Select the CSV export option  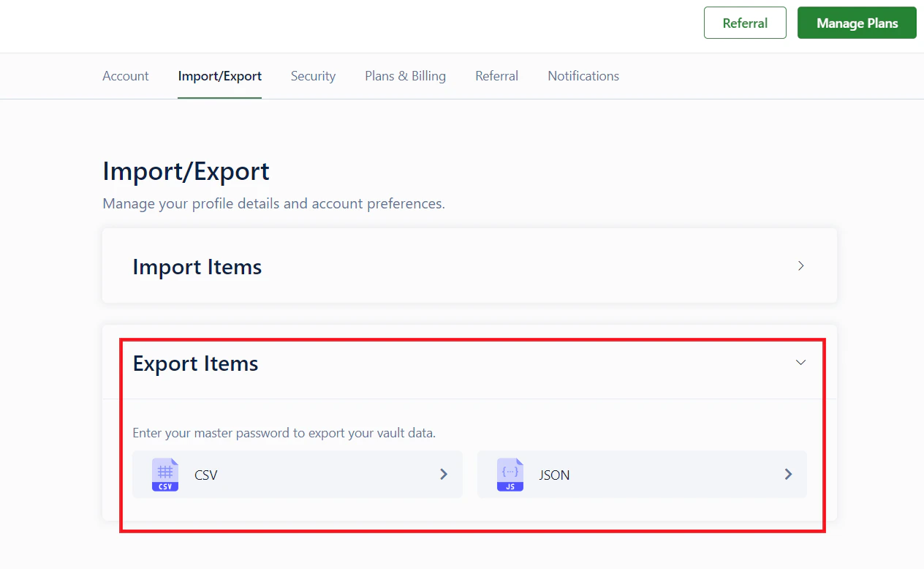[x=297, y=474]
